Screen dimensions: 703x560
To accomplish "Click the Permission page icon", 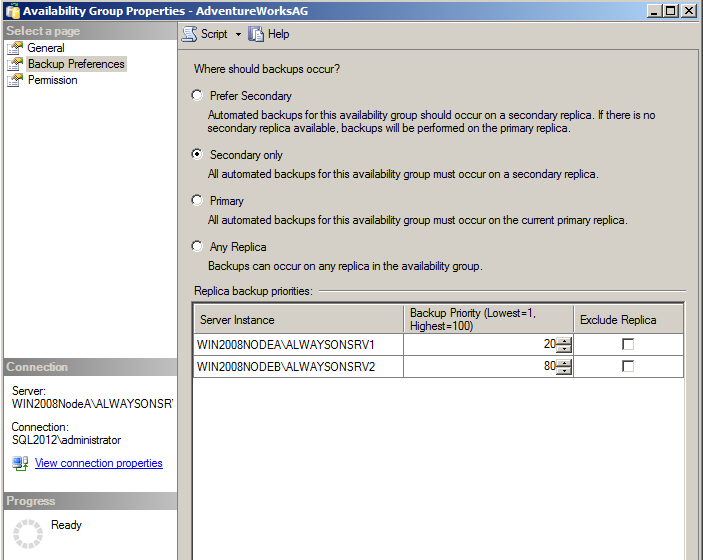I will pos(15,80).
